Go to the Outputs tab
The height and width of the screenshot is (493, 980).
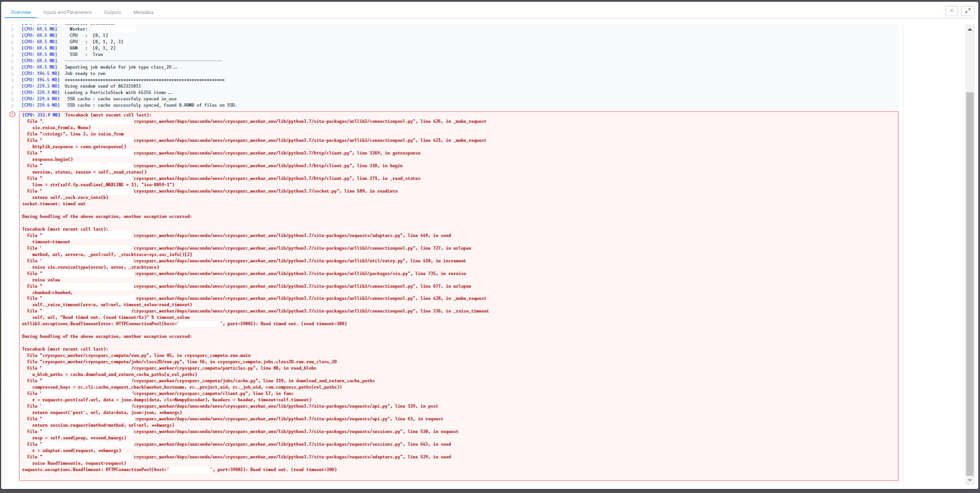[112, 12]
